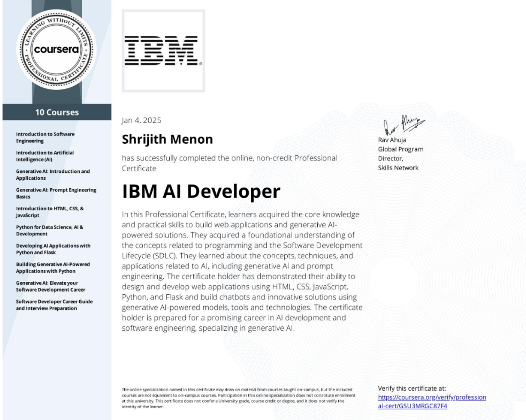Select "Building Generative AI-Powered Applications with Python"
526x420 pixels.
[53, 268]
